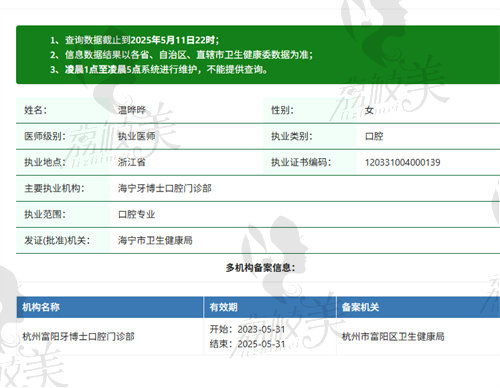Image resolution: width=500 pixels, height=388 pixels.
Task: Select the value 海宁市卫生健康局
Action: 155,240
